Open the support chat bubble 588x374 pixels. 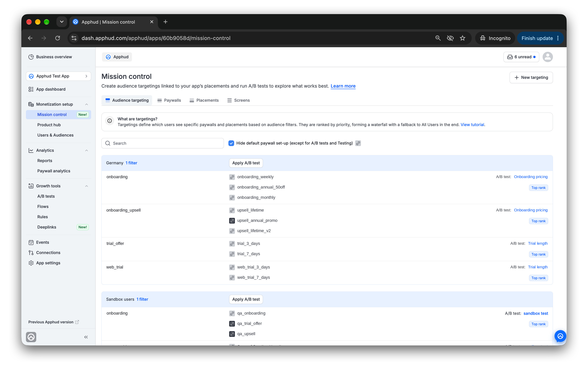pos(560,336)
